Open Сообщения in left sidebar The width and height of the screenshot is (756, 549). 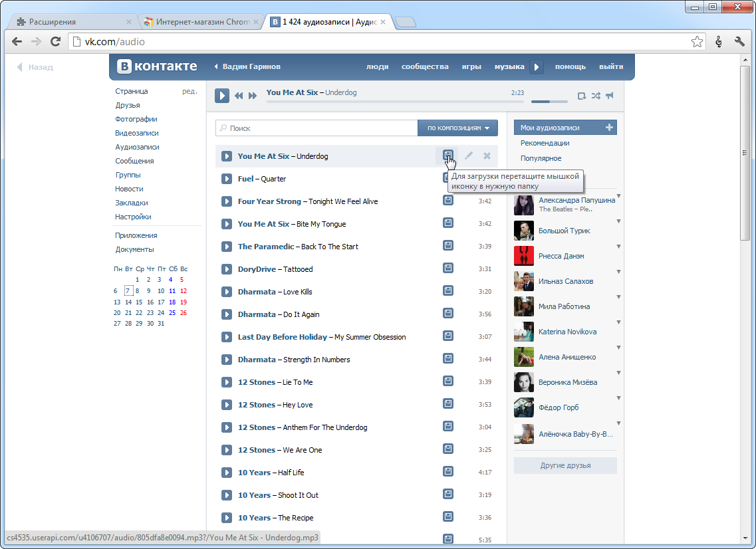[x=134, y=161]
